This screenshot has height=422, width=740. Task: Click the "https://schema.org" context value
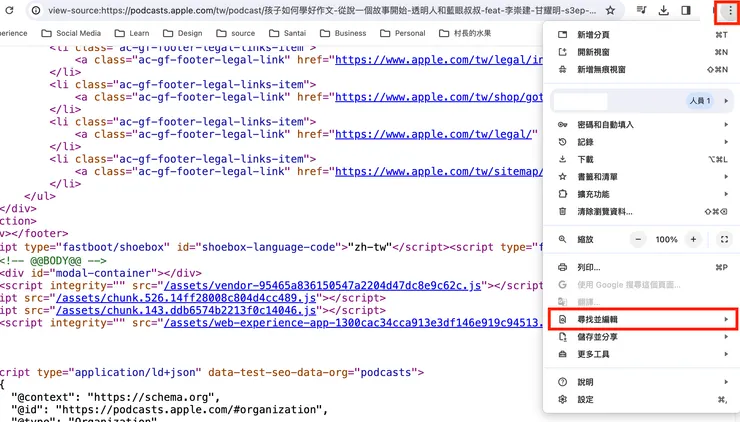click(151, 397)
